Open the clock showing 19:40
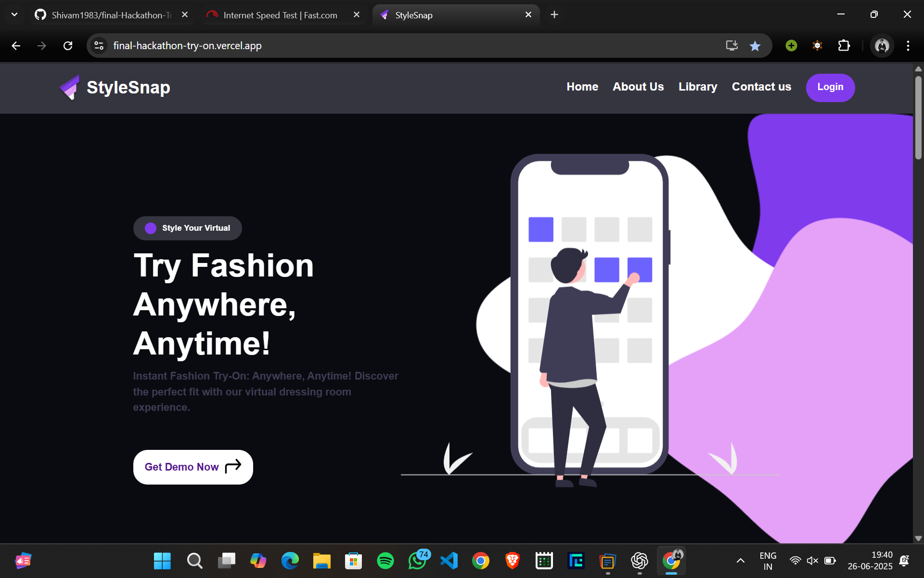The width and height of the screenshot is (924, 578). (870, 561)
